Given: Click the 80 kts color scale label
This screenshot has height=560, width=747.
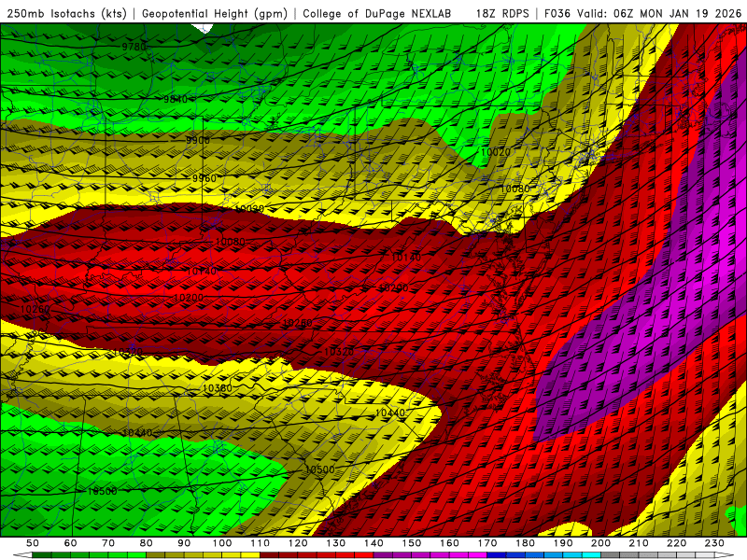Looking at the screenshot, I should pos(147,543).
